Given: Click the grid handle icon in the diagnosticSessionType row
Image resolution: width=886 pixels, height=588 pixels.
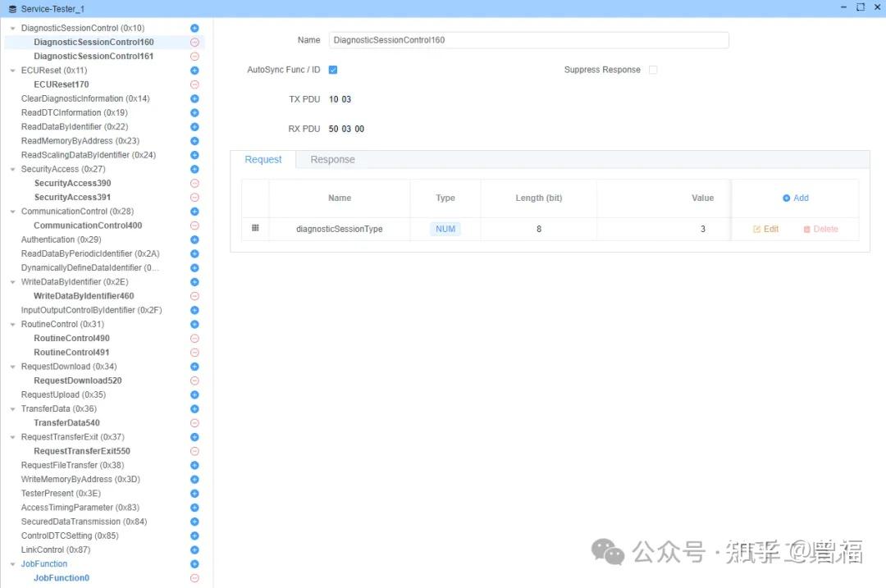Looking at the screenshot, I should coord(256,229).
